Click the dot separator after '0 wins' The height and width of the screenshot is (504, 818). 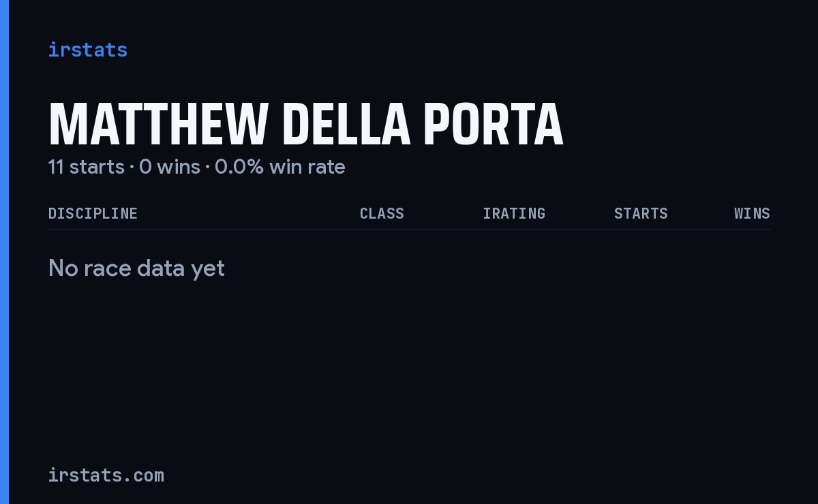coord(207,168)
